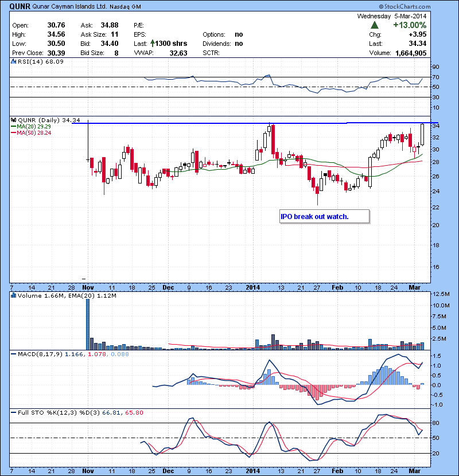Click the VWAP value 32.63

178,53
